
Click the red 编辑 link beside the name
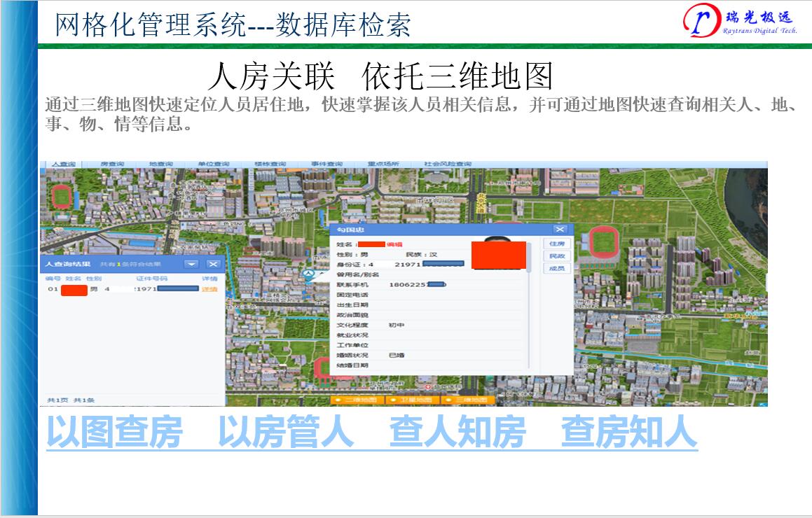pyautogui.click(x=394, y=244)
